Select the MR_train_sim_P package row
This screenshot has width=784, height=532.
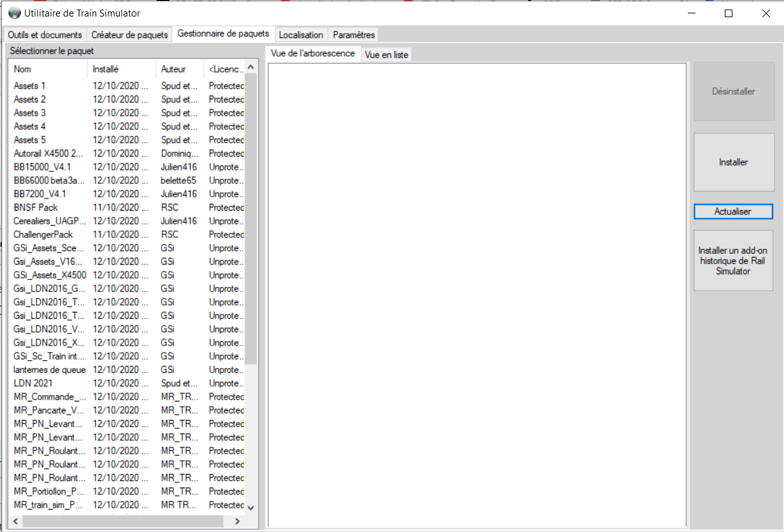click(127, 505)
